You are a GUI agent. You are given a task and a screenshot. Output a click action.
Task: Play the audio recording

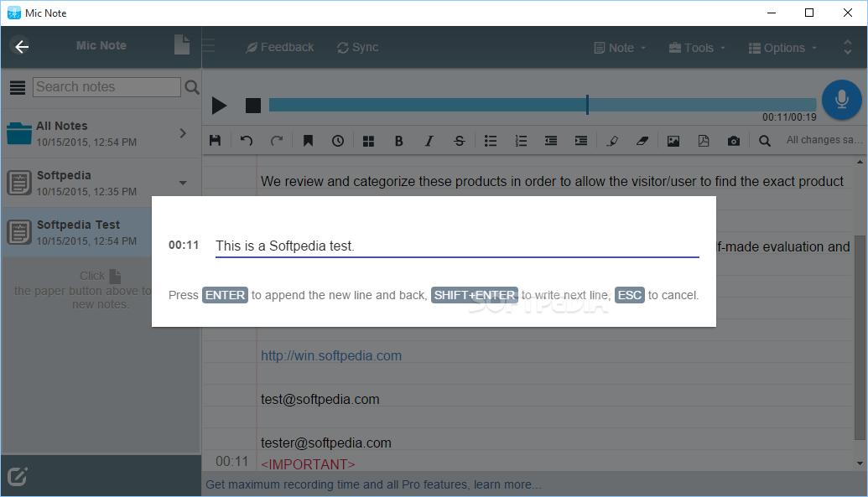pos(219,105)
